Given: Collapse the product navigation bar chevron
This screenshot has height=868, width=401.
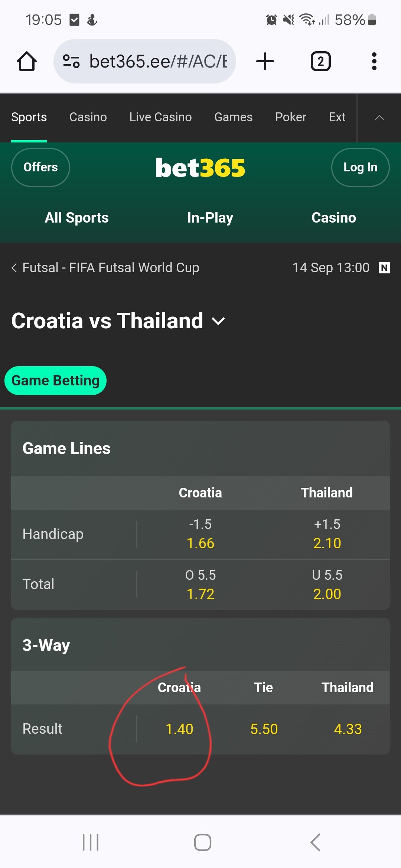Looking at the screenshot, I should [x=379, y=118].
